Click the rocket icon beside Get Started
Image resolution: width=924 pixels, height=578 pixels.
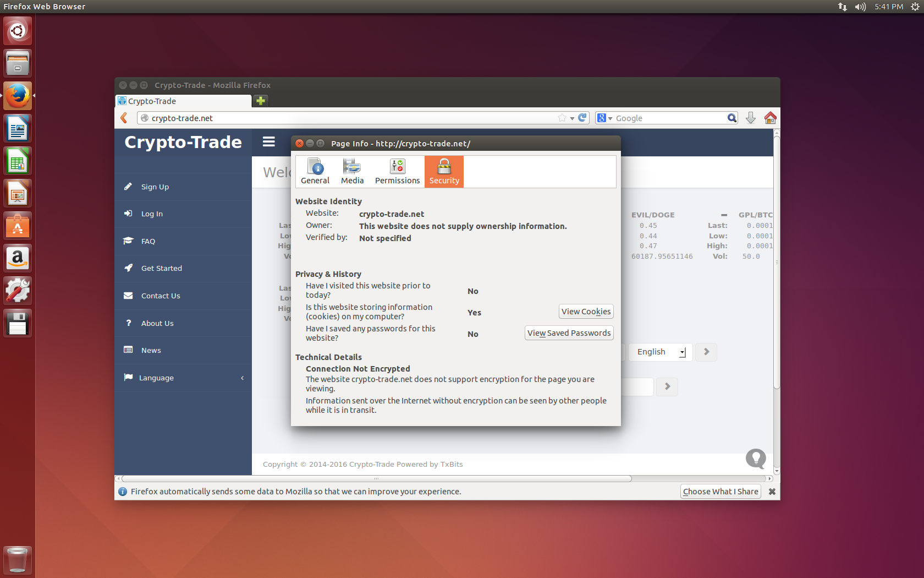point(128,268)
